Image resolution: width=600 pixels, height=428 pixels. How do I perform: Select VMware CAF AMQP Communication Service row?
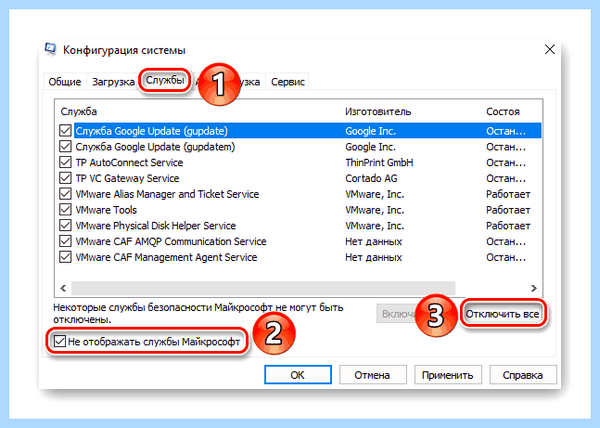pyautogui.click(x=300, y=241)
